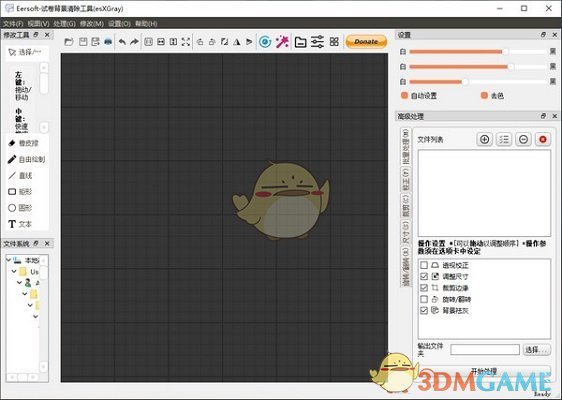Click the vertical flip triangle icon
562x400 pixels.
(x=249, y=42)
